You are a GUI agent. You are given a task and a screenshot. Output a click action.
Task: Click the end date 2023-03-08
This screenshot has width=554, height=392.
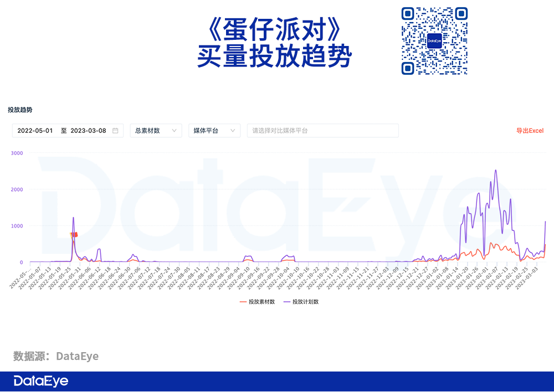click(88, 131)
